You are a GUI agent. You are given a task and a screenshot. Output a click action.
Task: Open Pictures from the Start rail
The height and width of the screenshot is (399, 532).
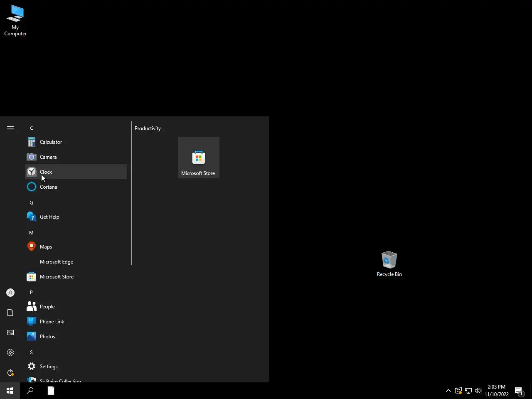click(10, 332)
